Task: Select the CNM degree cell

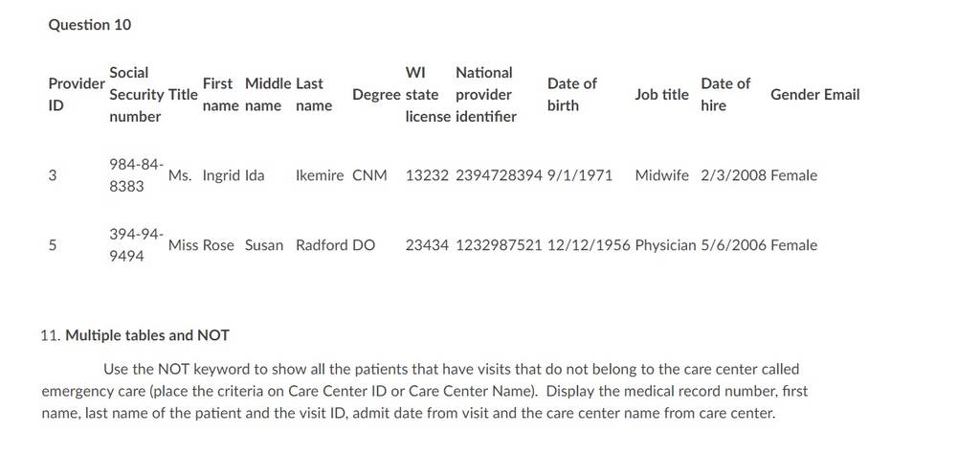Action: pyautogui.click(x=369, y=175)
